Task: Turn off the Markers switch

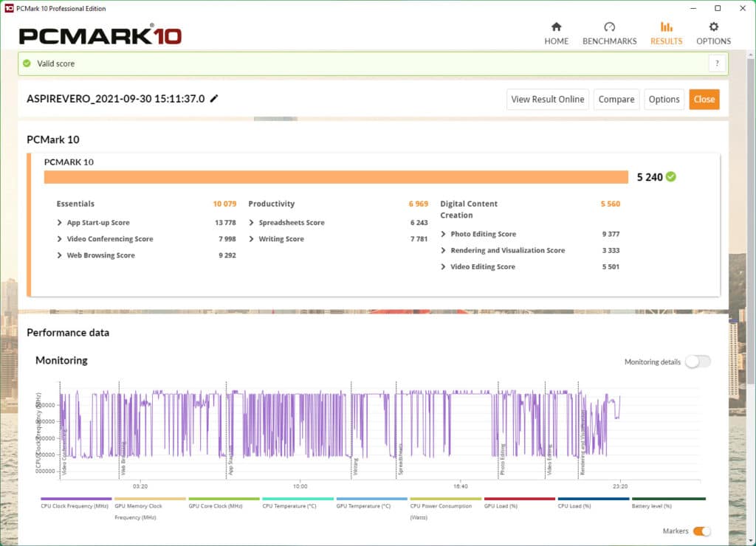Action: (x=701, y=531)
